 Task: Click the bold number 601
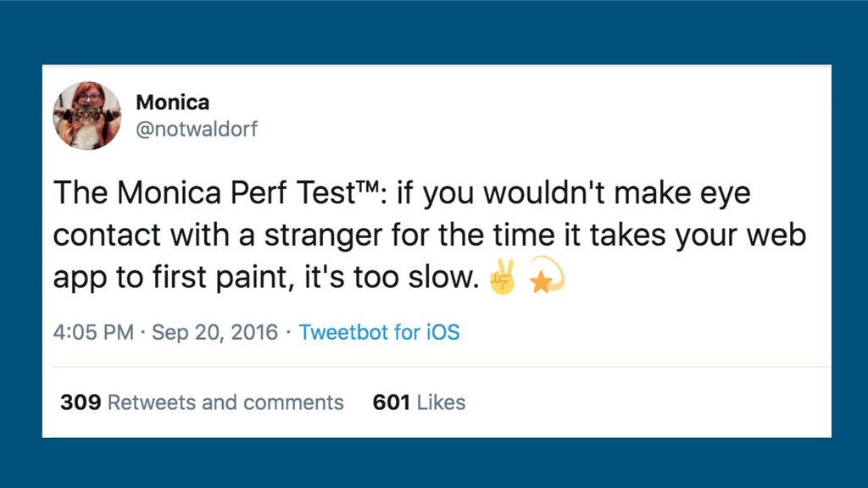[x=392, y=402]
